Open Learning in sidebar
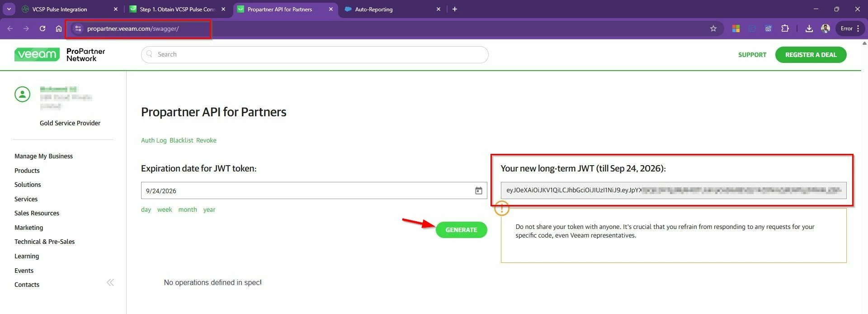868x314 pixels. (27, 256)
